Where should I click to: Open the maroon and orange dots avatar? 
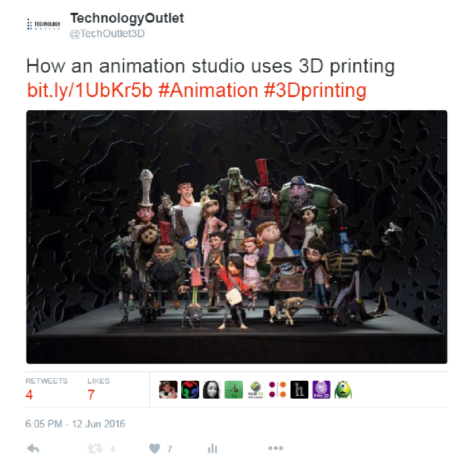tap(277, 390)
